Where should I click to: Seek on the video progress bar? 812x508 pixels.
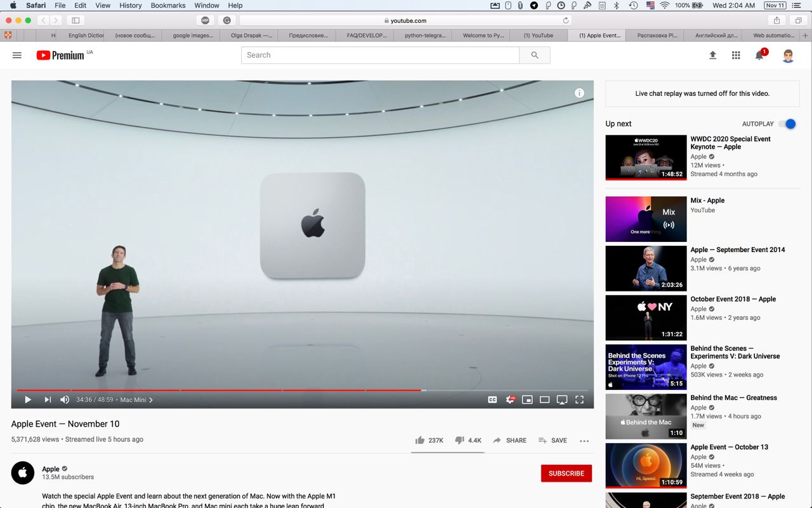(303, 390)
